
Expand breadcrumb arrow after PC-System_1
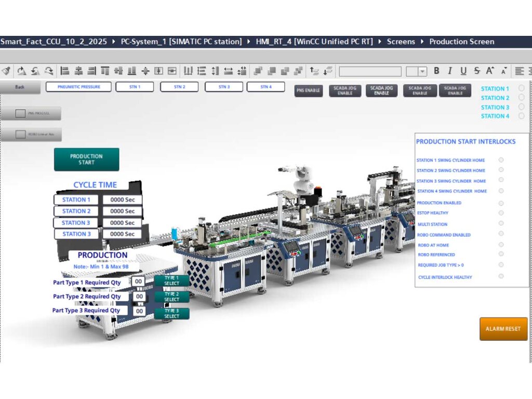click(248, 42)
